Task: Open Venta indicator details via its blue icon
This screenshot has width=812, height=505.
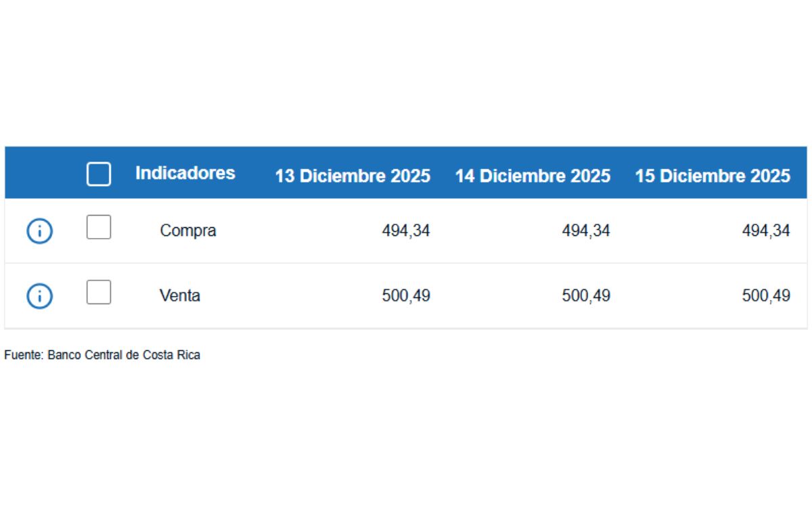Action: pos(39,295)
